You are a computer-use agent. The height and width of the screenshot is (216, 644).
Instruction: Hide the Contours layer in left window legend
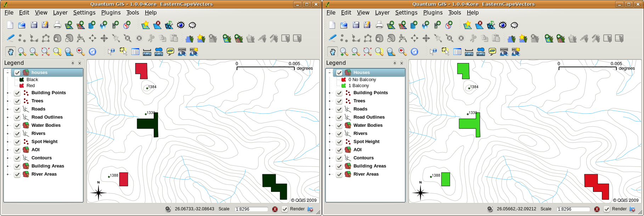click(x=17, y=158)
